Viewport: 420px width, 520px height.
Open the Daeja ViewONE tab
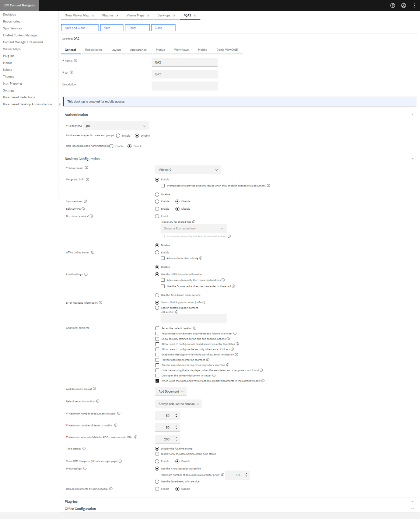[x=227, y=50]
